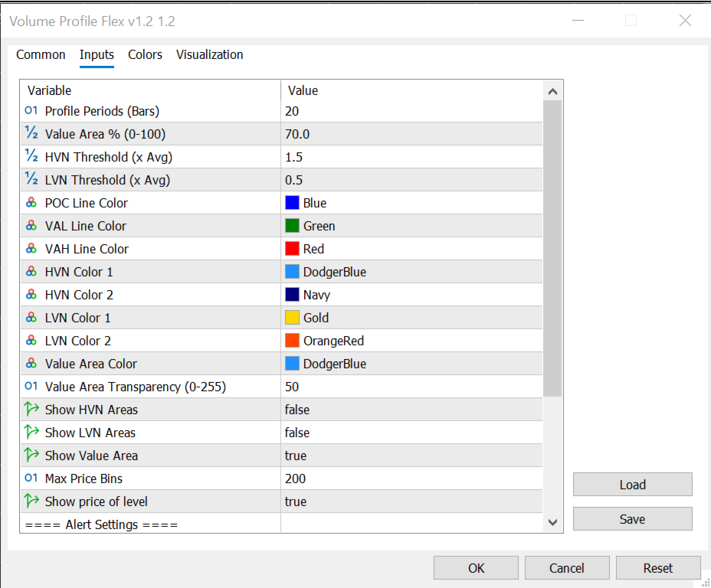Close the Volume Profile Flex dialog

click(685, 21)
